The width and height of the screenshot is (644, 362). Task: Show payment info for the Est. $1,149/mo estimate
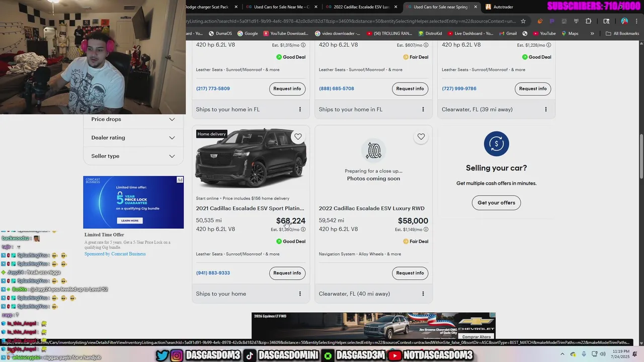tap(426, 230)
